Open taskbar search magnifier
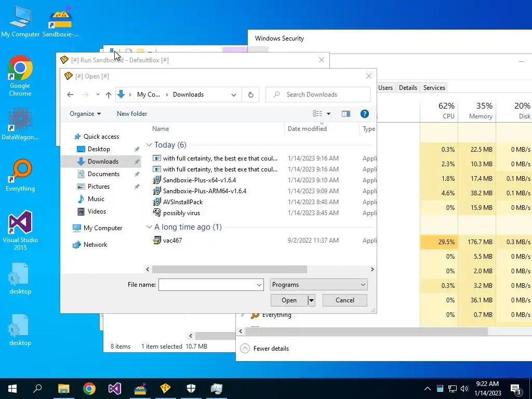The height and width of the screenshot is (399, 532). coord(37,389)
